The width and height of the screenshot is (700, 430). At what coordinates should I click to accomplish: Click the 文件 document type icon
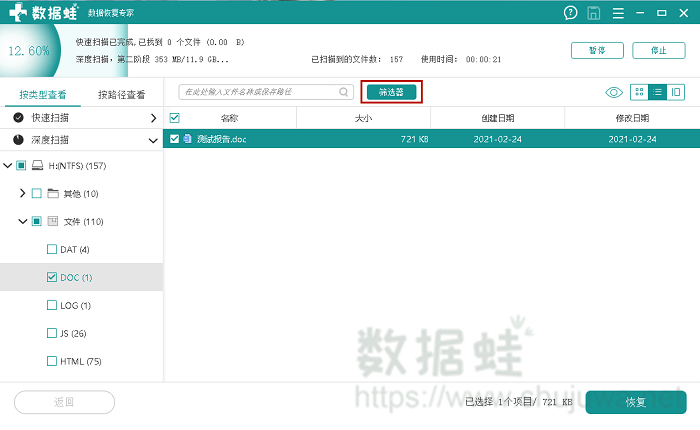pos(53,221)
